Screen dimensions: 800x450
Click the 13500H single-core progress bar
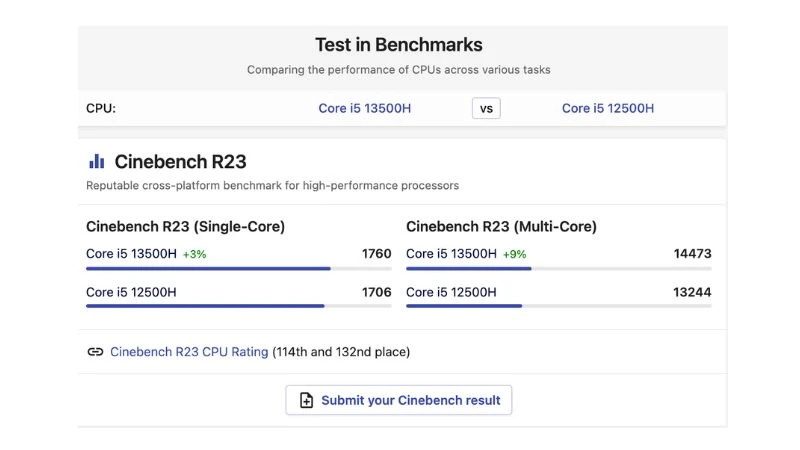pos(239,268)
